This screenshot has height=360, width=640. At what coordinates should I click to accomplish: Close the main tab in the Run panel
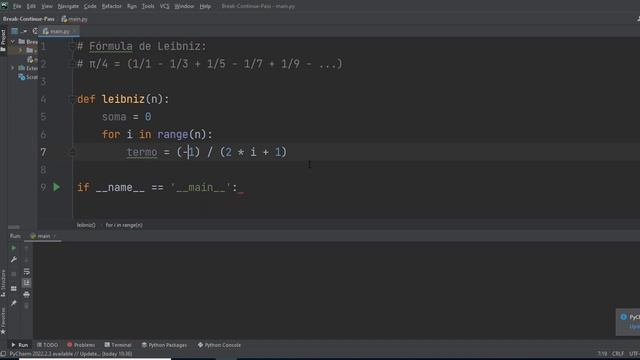click(x=54, y=236)
